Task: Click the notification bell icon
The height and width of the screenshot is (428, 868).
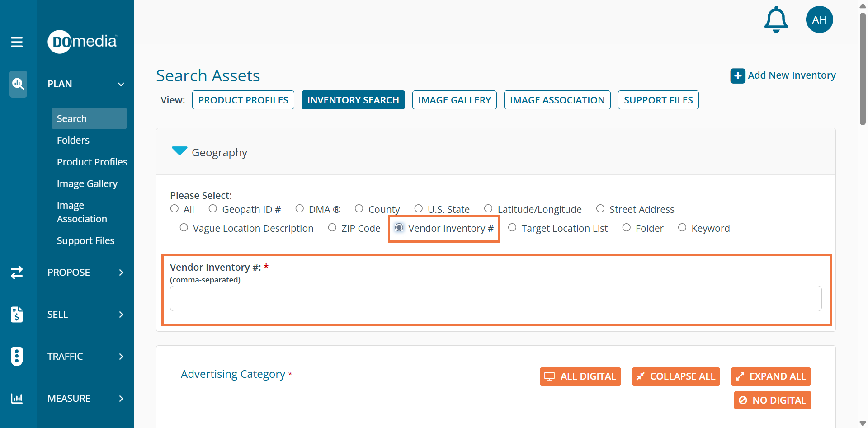Action: tap(776, 19)
